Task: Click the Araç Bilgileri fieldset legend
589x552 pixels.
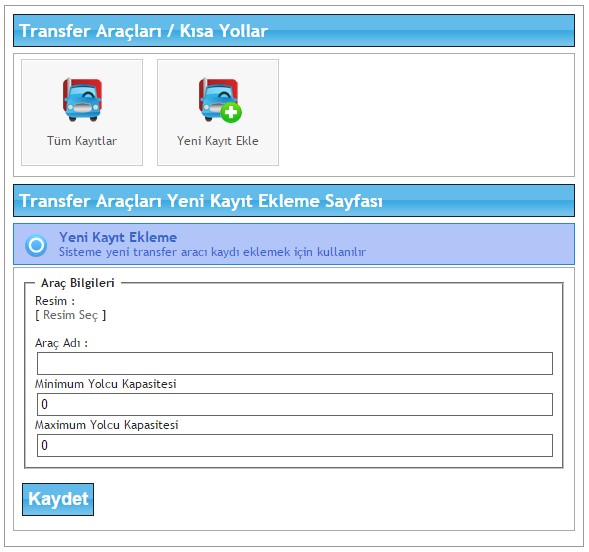Action: (x=78, y=283)
